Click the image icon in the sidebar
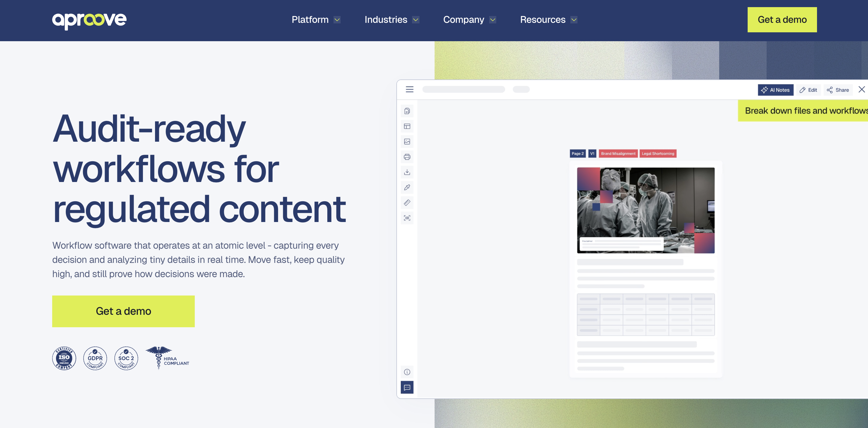 [407, 142]
